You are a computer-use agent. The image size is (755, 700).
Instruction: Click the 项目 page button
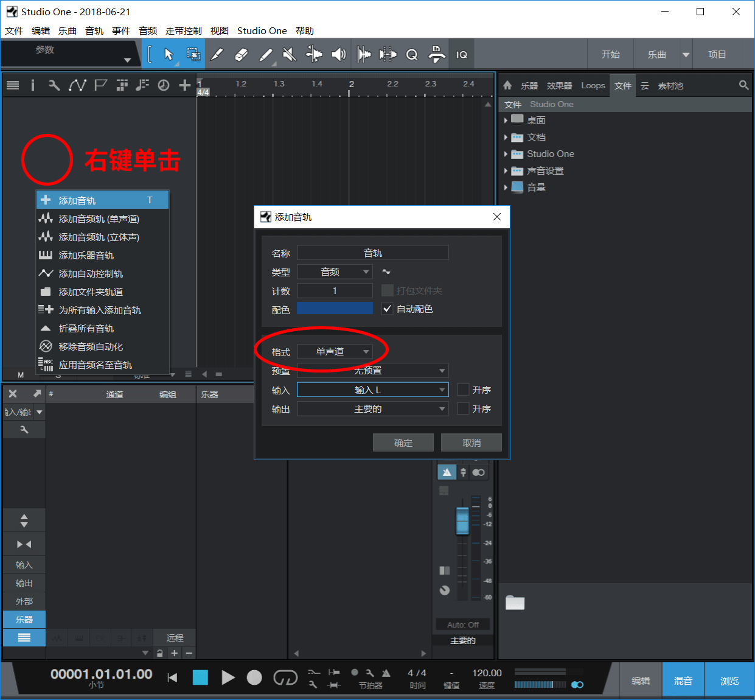(717, 54)
